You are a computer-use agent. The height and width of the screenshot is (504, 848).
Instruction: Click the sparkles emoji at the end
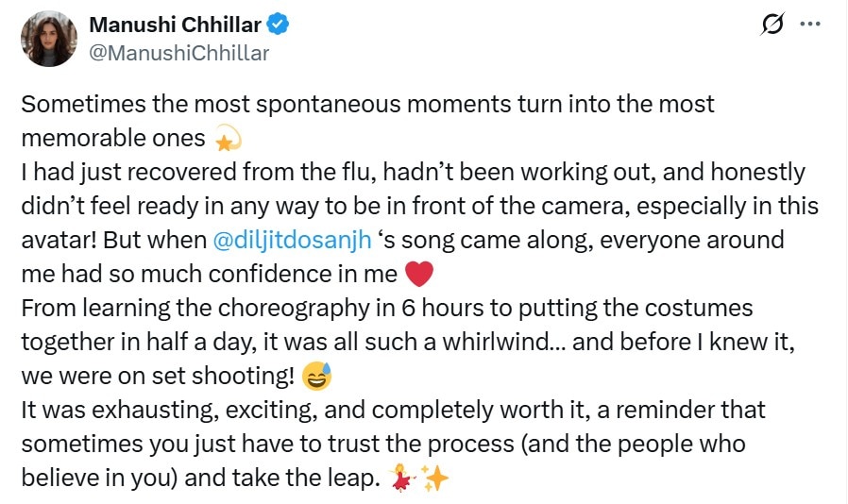click(434, 479)
